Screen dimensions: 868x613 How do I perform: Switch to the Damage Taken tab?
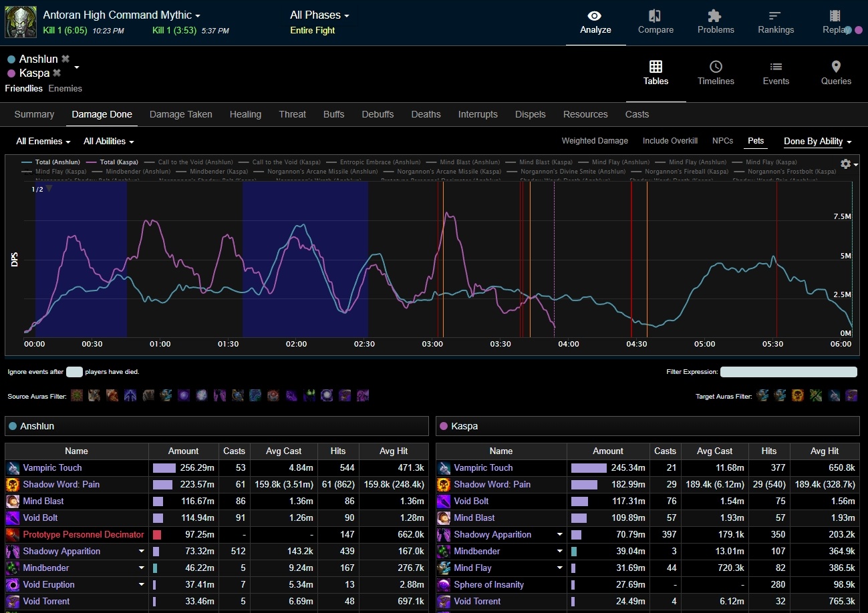pos(180,114)
